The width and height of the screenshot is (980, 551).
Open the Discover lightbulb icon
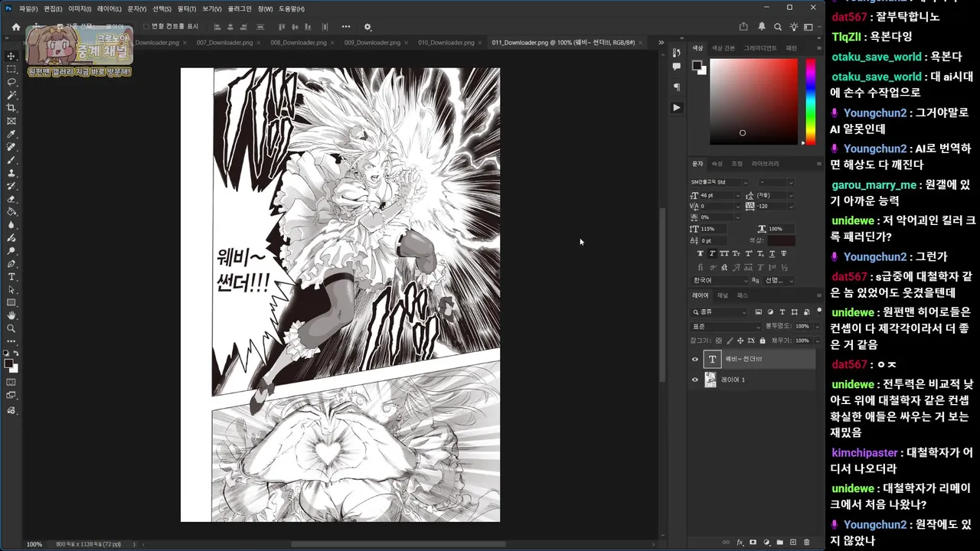794,27
